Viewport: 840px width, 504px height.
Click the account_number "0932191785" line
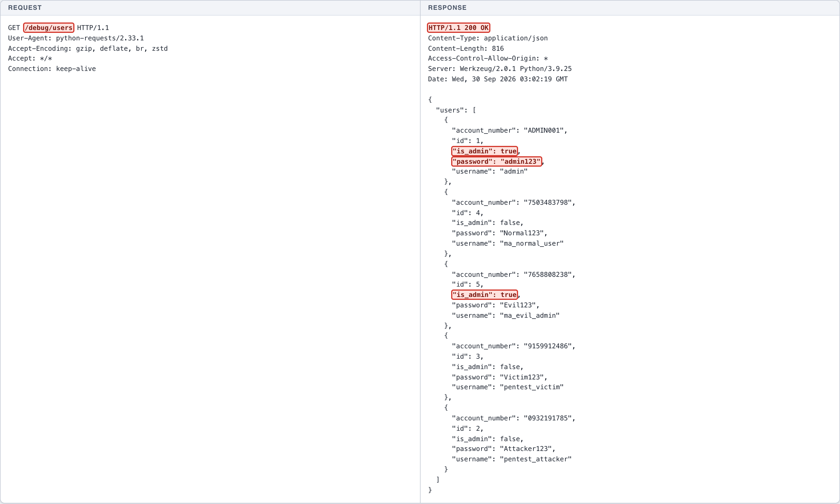pos(513,418)
